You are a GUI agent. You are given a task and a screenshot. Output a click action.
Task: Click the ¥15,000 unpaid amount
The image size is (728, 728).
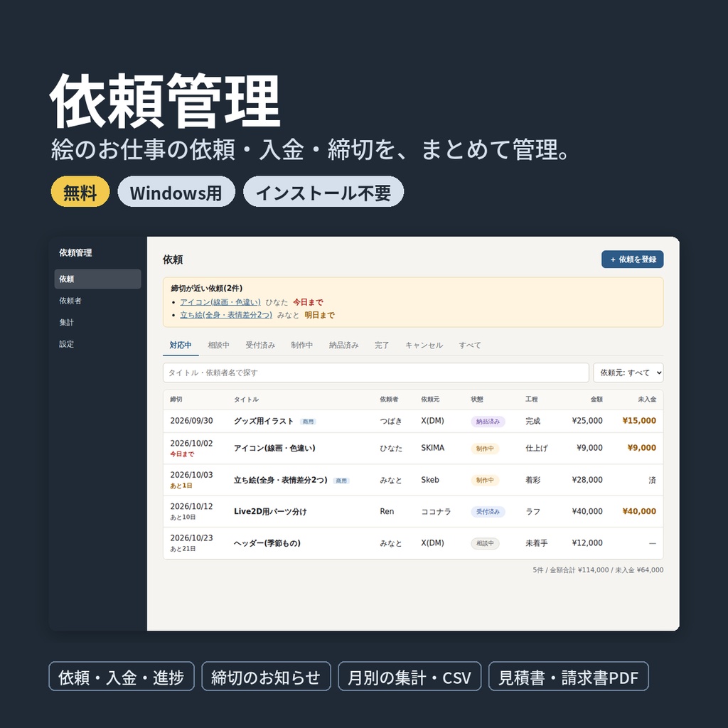(x=639, y=421)
